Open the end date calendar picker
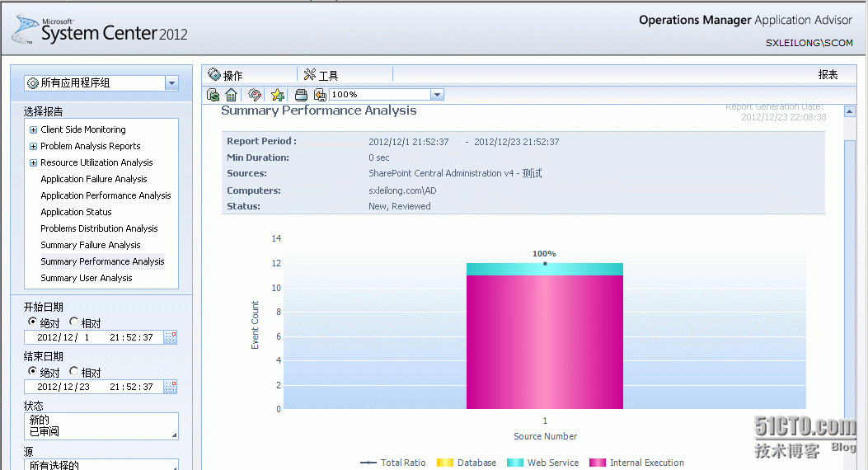The image size is (868, 470). click(x=171, y=387)
